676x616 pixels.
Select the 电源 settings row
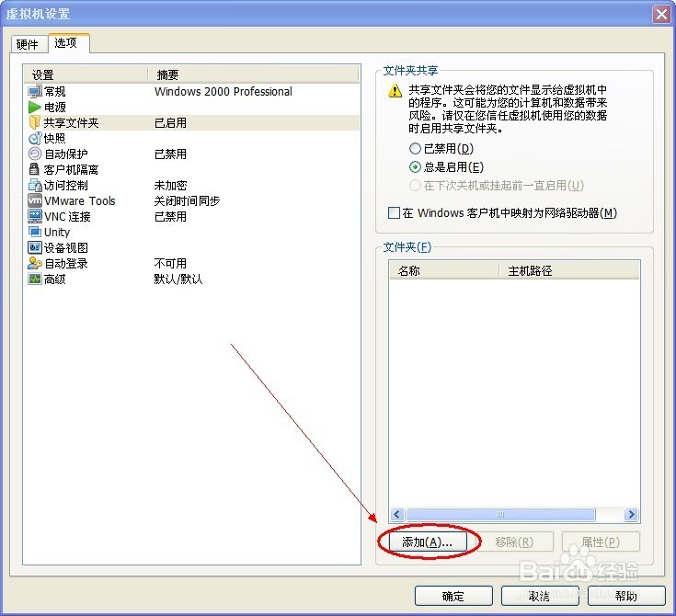tap(192, 107)
